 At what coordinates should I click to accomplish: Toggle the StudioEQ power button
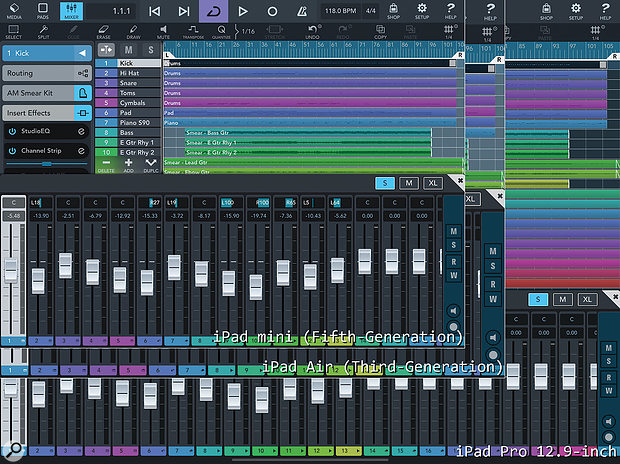pyautogui.click(x=12, y=131)
